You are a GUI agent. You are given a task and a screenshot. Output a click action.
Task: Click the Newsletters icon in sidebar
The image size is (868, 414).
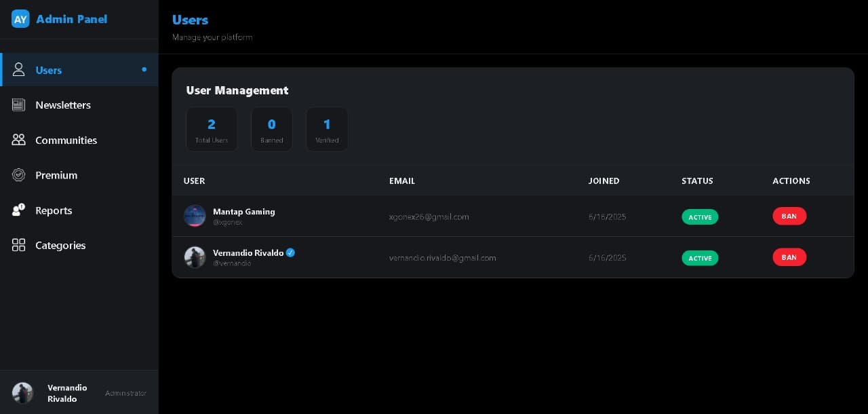19,105
